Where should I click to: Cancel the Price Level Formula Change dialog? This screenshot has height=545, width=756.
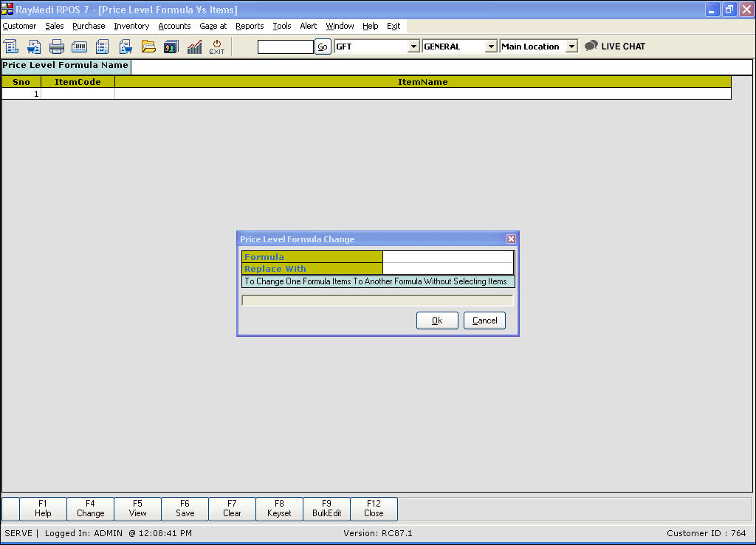484,321
